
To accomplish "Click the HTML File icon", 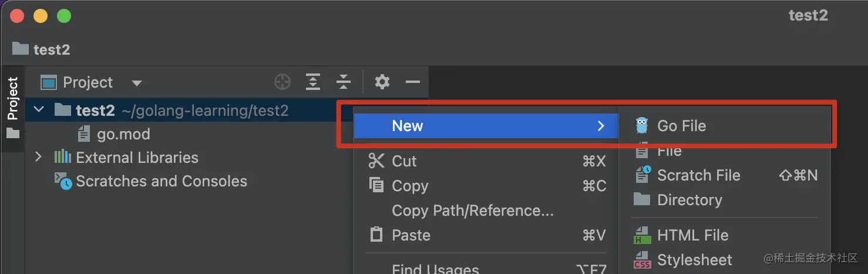I will [x=642, y=235].
